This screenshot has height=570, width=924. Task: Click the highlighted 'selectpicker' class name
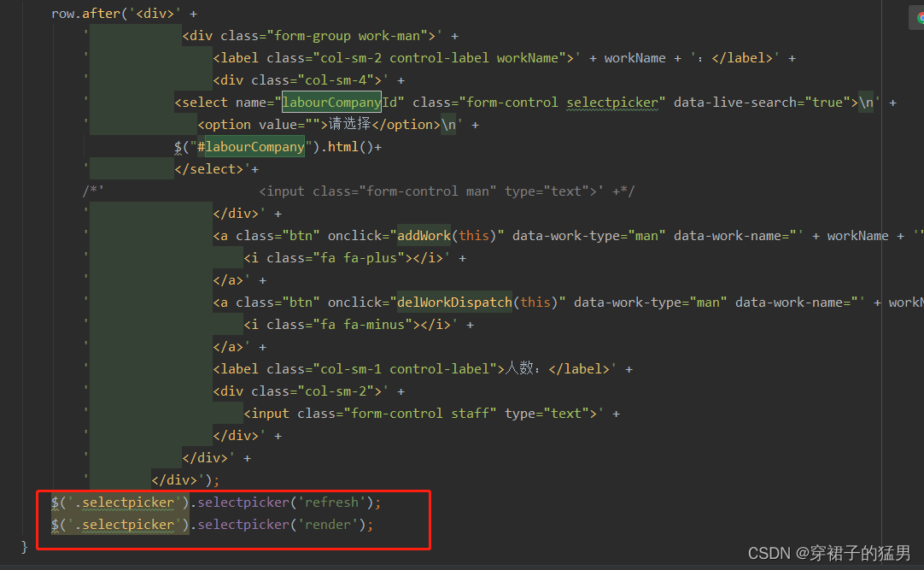point(612,102)
